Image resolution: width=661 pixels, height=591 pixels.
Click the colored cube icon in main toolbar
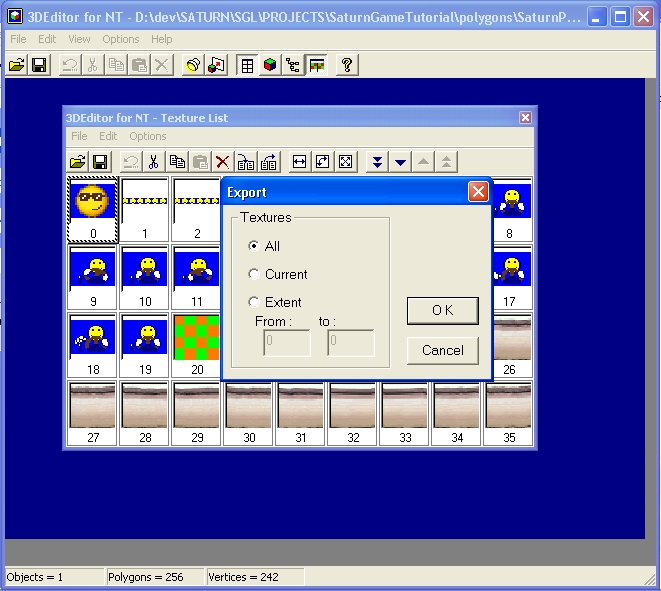click(x=270, y=65)
